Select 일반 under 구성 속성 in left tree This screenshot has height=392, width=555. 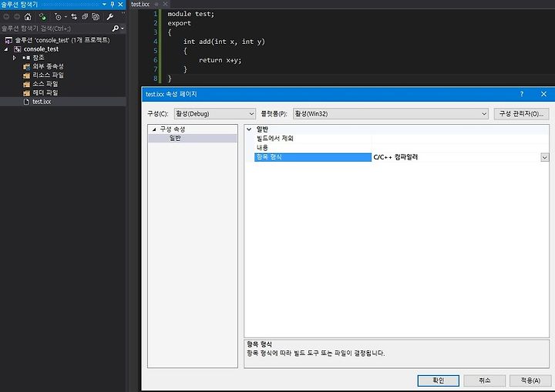[175, 138]
